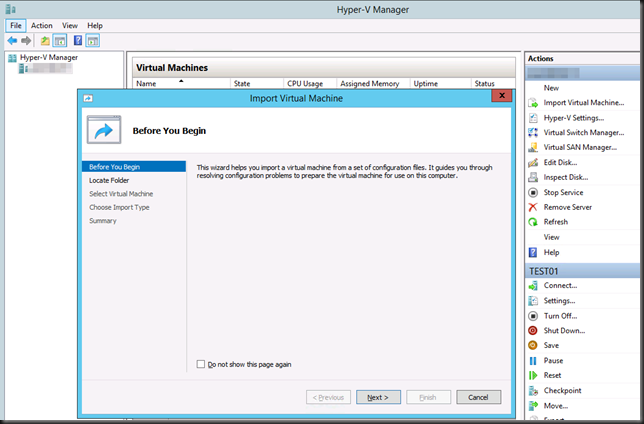
Task: Sort by Assigned Memory column header
Action: (373, 83)
